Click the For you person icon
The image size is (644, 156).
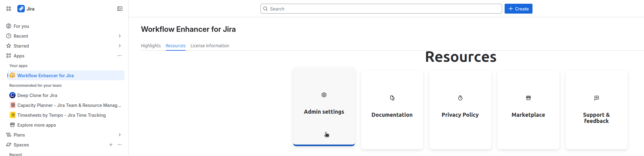pos(9,26)
